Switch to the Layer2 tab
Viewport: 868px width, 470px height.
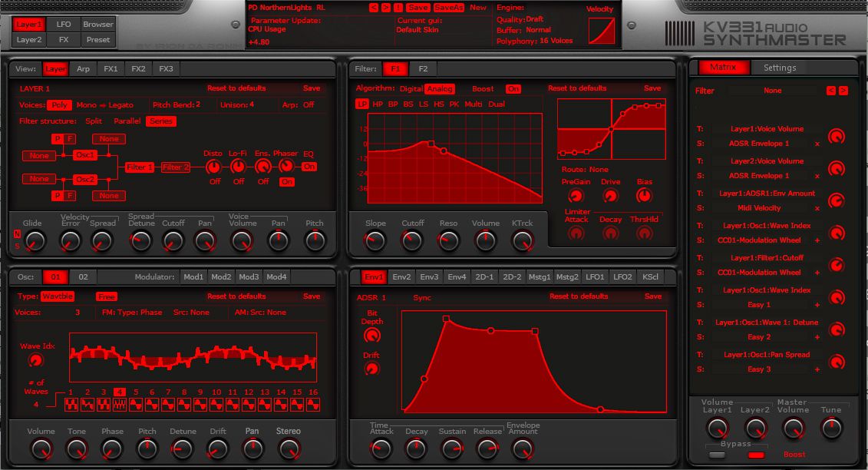pos(29,40)
